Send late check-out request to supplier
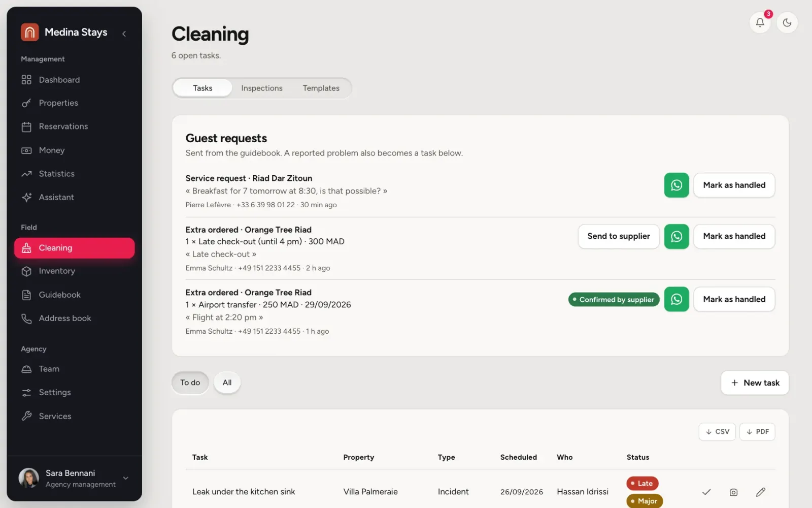Viewport: 812px width, 508px height. coord(619,236)
